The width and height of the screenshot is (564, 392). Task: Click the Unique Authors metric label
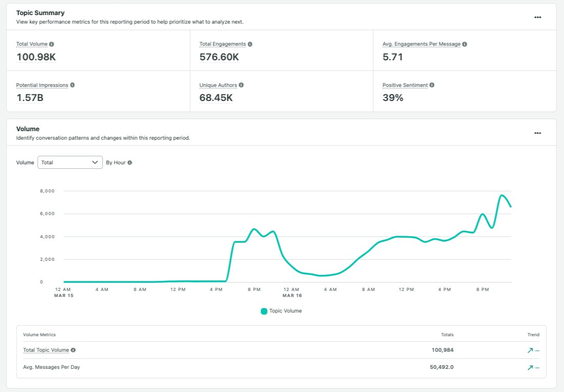coord(218,85)
